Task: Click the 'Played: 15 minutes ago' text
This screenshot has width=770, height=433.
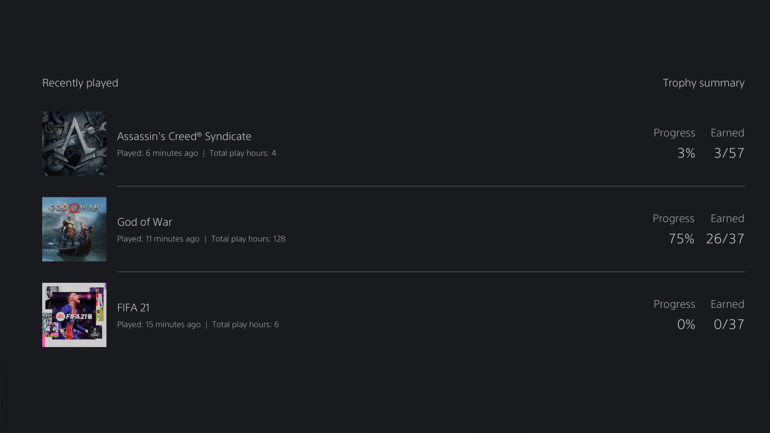Action: coord(159,325)
